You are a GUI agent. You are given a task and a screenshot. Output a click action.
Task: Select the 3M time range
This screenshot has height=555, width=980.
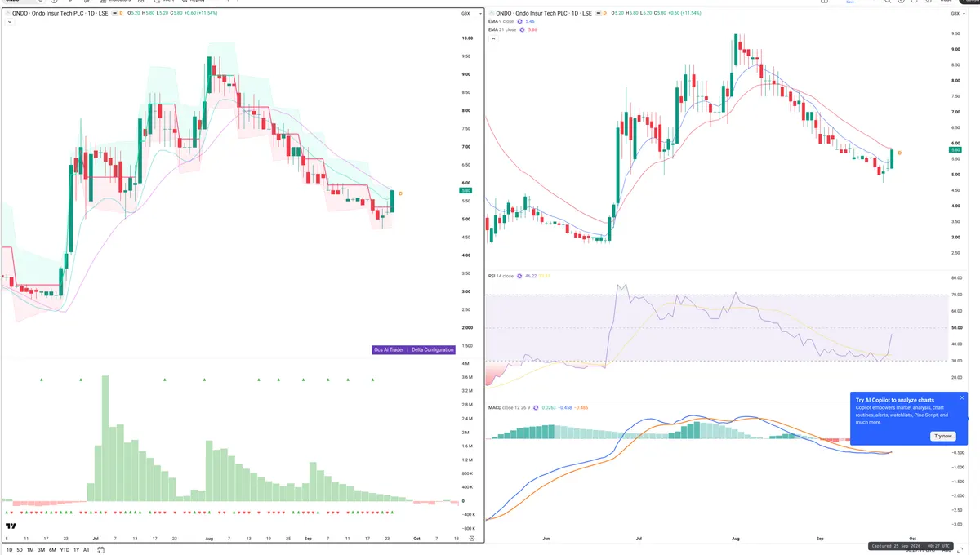[41, 550]
